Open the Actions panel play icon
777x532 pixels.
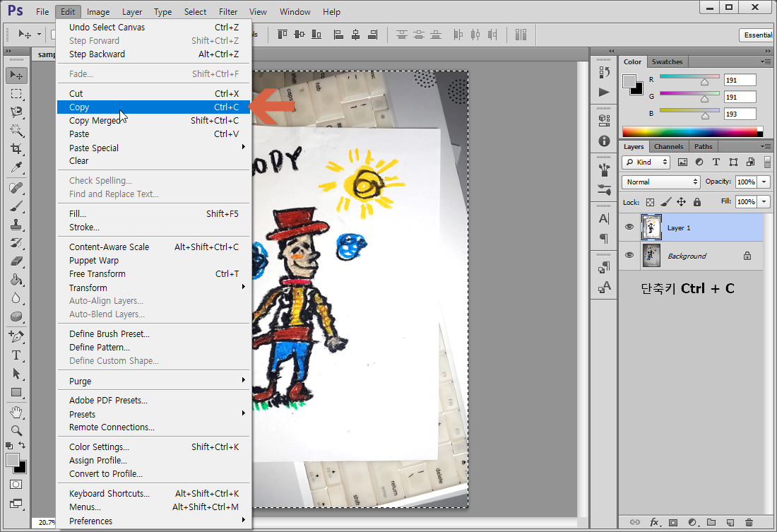coord(604,93)
